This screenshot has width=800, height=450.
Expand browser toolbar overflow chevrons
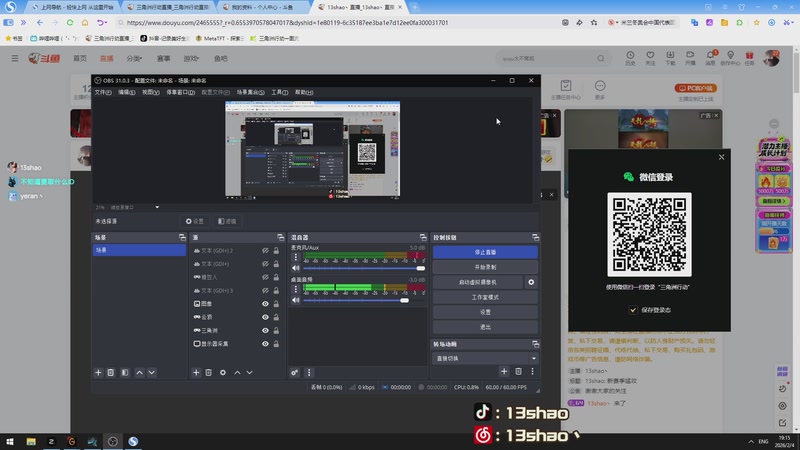pyautogui.click(x=23, y=22)
